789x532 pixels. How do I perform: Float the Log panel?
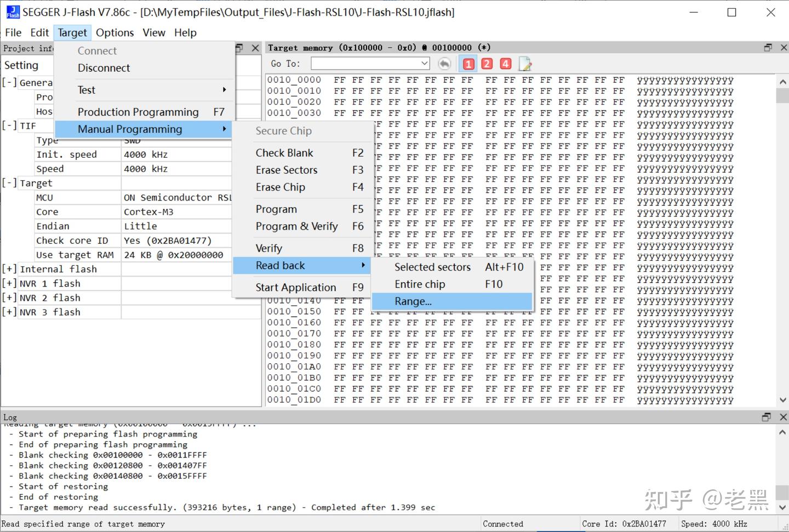tap(767, 417)
